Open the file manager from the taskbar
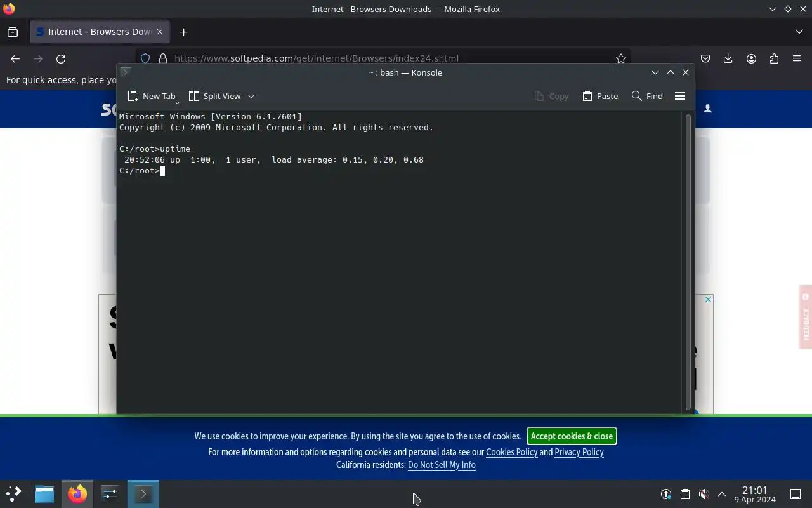The height and width of the screenshot is (508, 812). click(44, 493)
